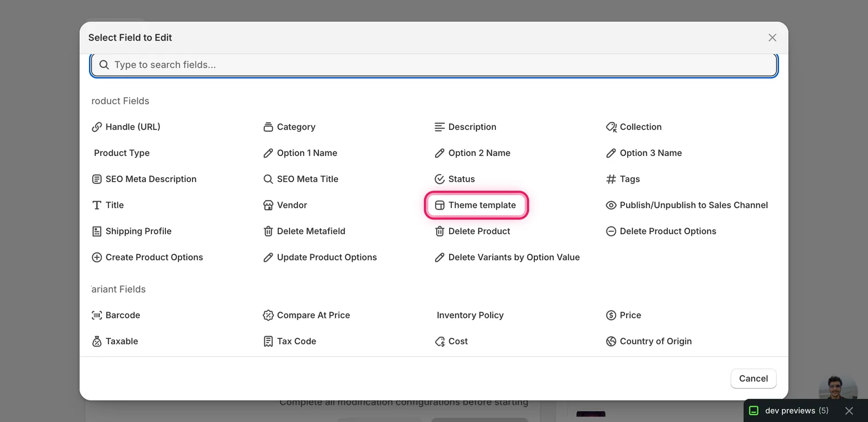Click the SEO Meta Title magnifier icon

pyautogui.click(x=268, y=179)
